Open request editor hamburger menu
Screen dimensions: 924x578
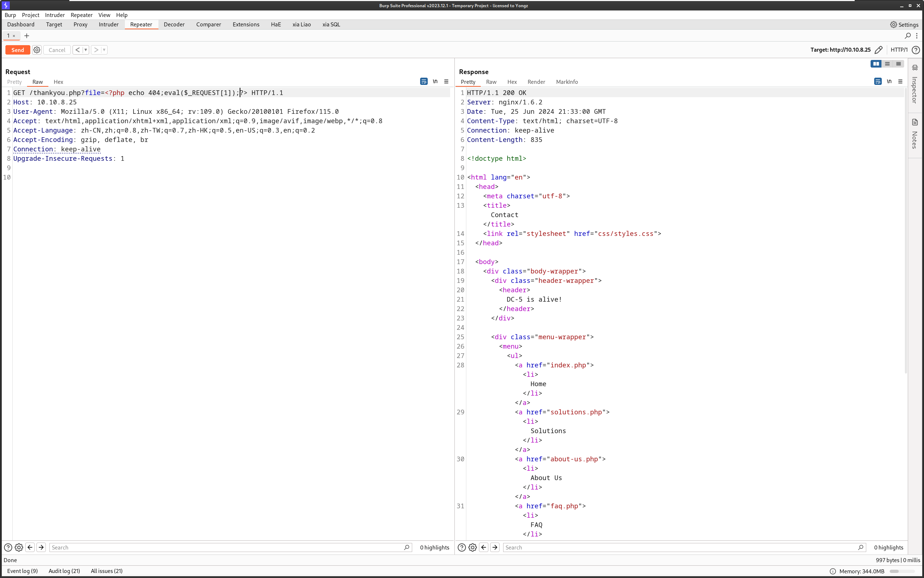click(x=446, y=81)
